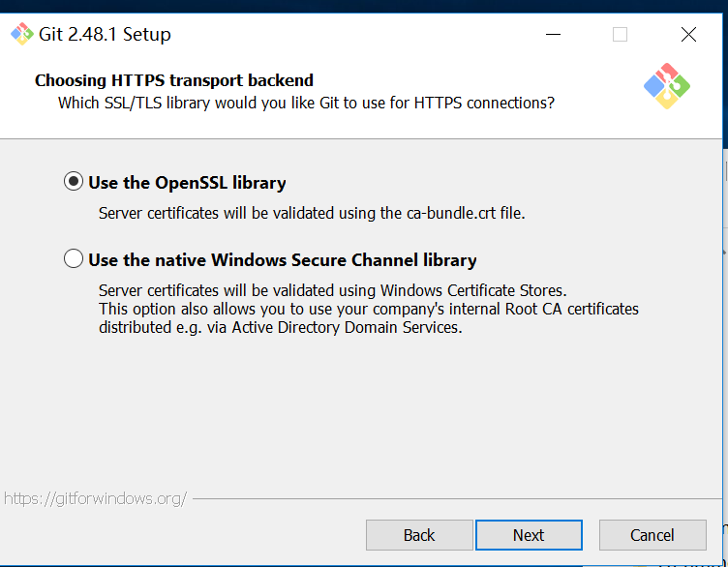This screenshot has width=728, height=567.
Task: Click the Git logo in header
Action: 667,86
